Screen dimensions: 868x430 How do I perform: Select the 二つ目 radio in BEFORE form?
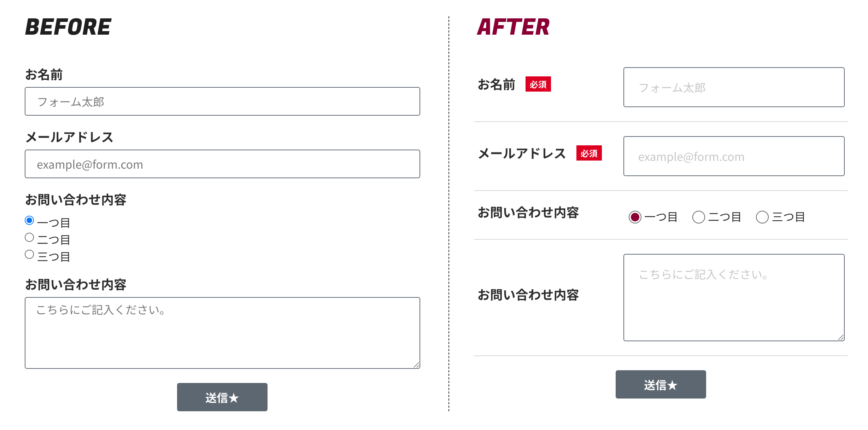pyautogui.click(x=30, y=238)
